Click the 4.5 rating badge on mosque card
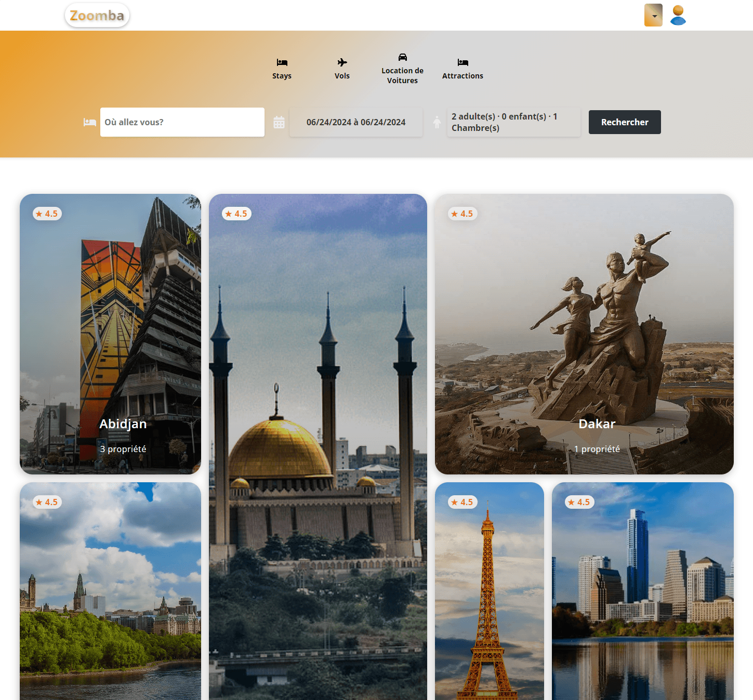The image size is (753, 700). point(237,214)
